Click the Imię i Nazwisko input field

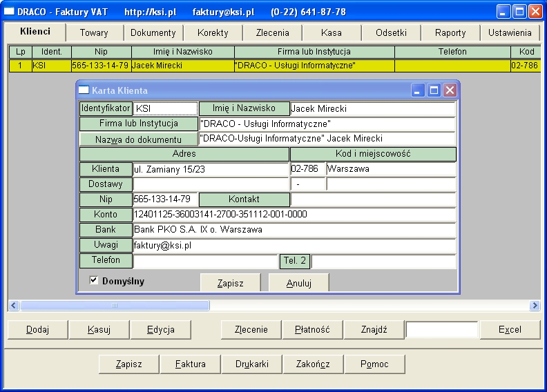pyautogui.click(x=373, y=108)
